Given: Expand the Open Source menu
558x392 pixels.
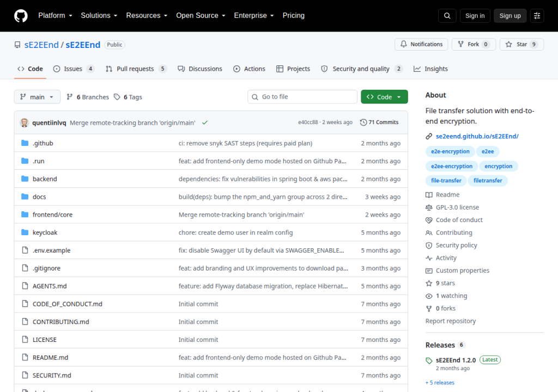Looking at the screenshot, I should tap(201, 16).
